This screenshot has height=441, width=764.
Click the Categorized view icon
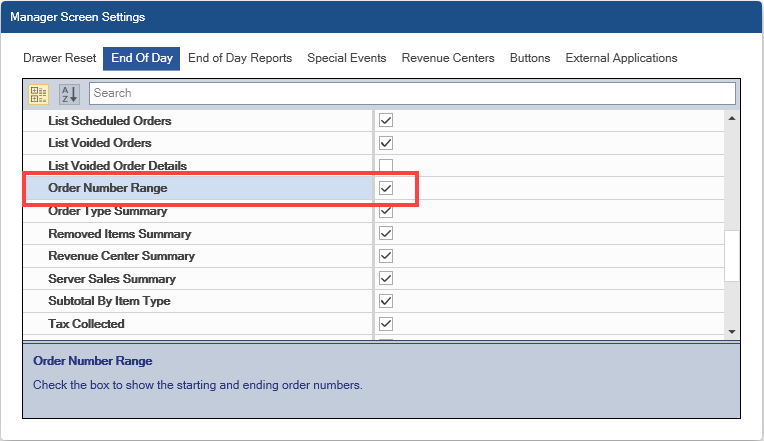pyautogui.click(x=39, y=94)
